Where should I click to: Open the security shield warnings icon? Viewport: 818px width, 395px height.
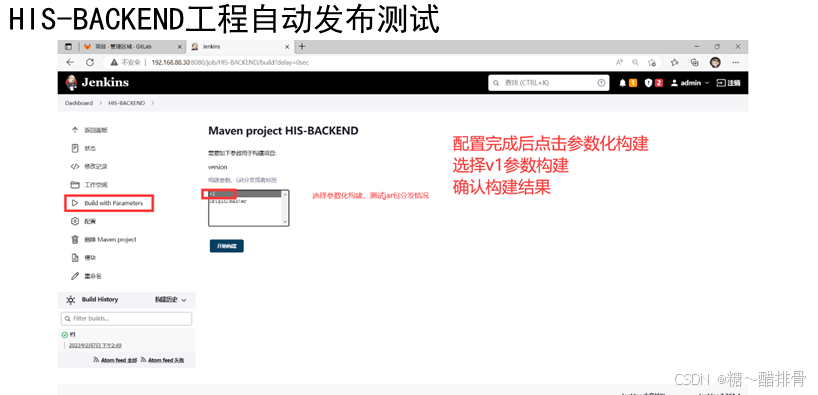[x=648, y=83]
